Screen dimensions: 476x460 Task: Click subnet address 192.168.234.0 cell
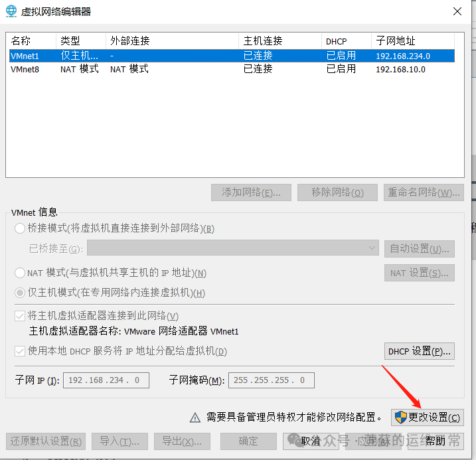(403, 56)
